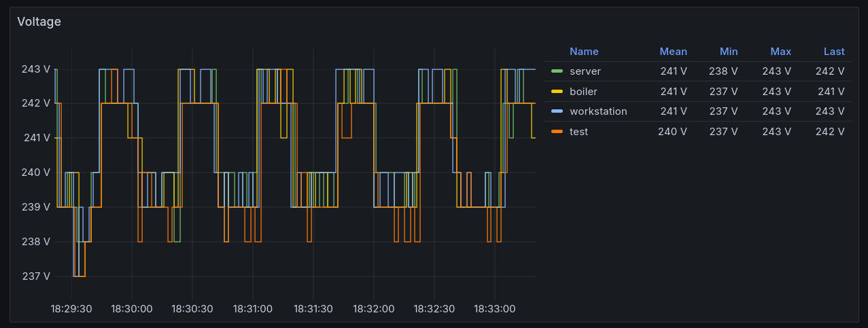
Task: Click the 18:30:00 time axis label
Action: click(x=131, y=309)
